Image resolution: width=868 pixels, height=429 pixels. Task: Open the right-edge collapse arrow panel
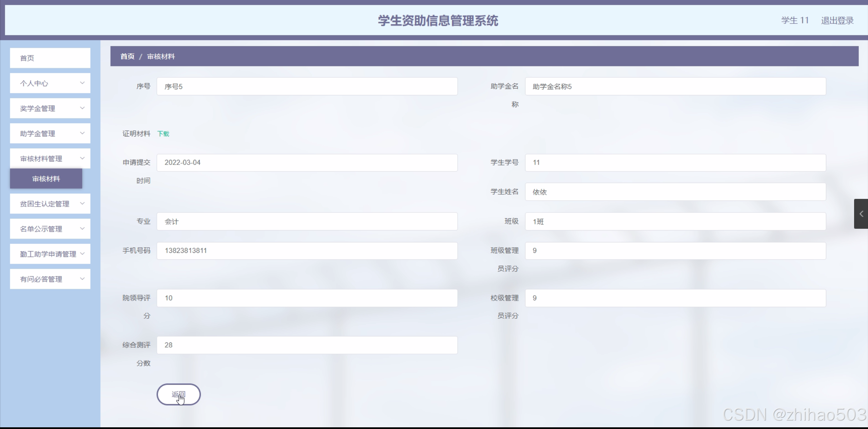pos(861,214)
